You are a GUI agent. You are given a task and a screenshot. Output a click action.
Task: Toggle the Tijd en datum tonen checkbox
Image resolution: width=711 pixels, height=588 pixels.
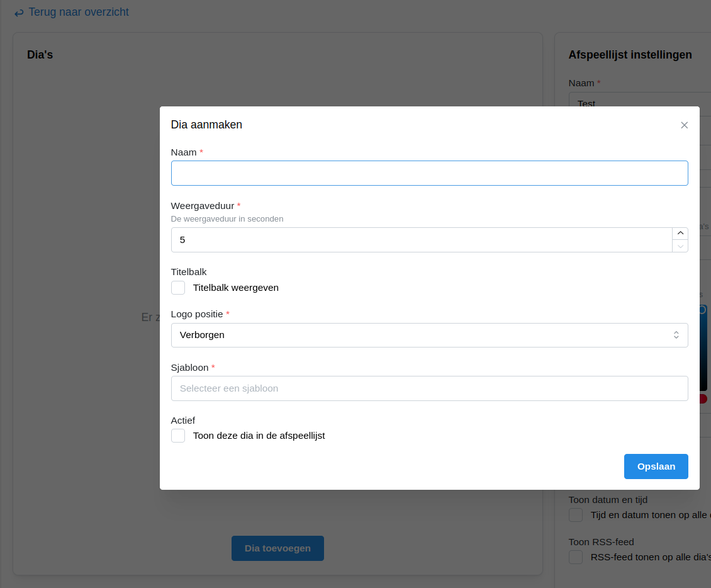click(x=576, y=516)
